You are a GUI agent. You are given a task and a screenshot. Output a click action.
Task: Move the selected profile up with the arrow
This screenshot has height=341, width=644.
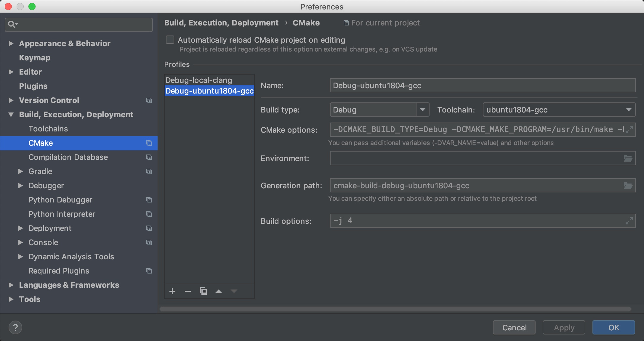[x=219, y=291]
